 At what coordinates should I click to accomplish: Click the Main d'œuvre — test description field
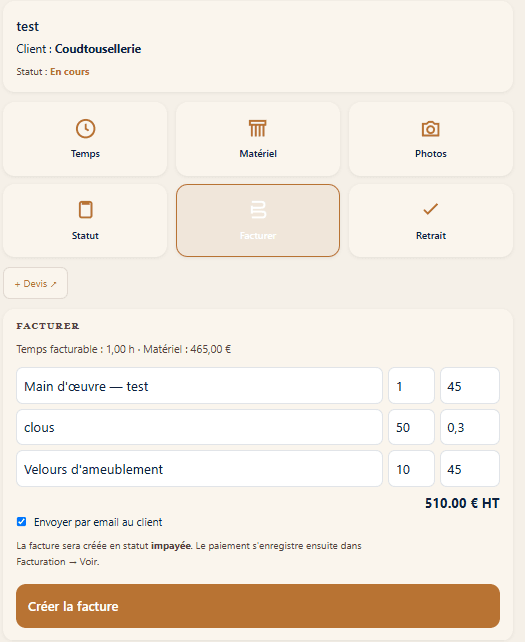pos(199,386)
